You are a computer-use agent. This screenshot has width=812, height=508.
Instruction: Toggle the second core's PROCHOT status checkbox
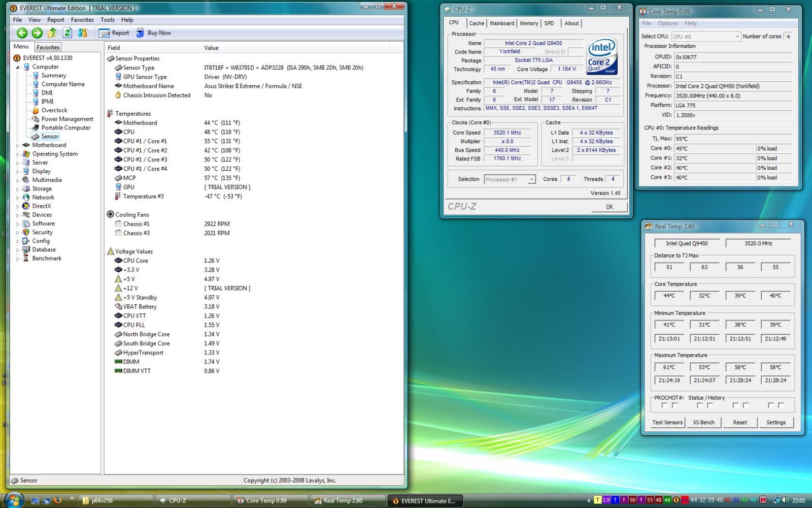click(700, 405)
